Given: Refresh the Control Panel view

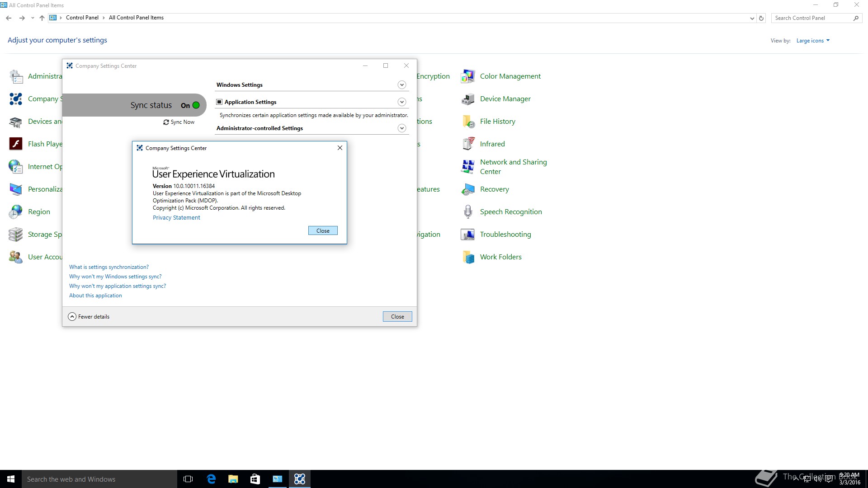Looking at the screenshot, I should (761, 18).
